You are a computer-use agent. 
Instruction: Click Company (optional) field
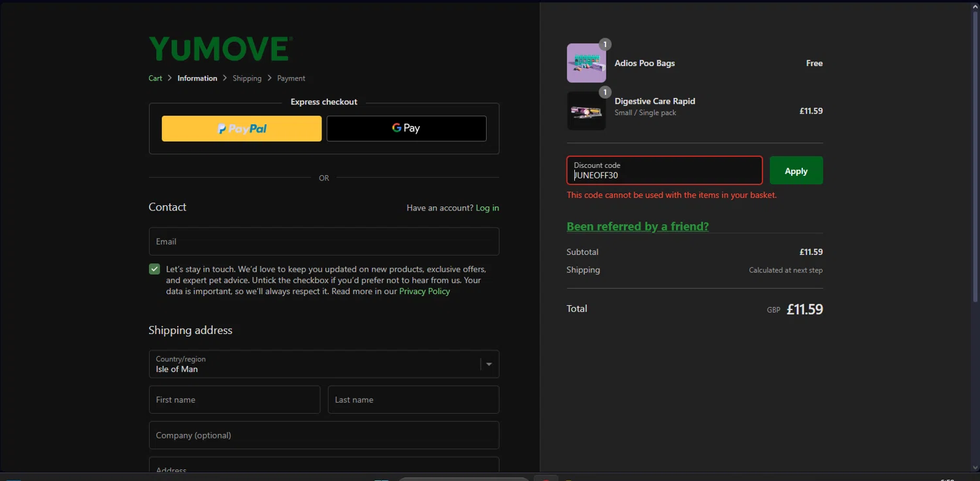(324, 435)
